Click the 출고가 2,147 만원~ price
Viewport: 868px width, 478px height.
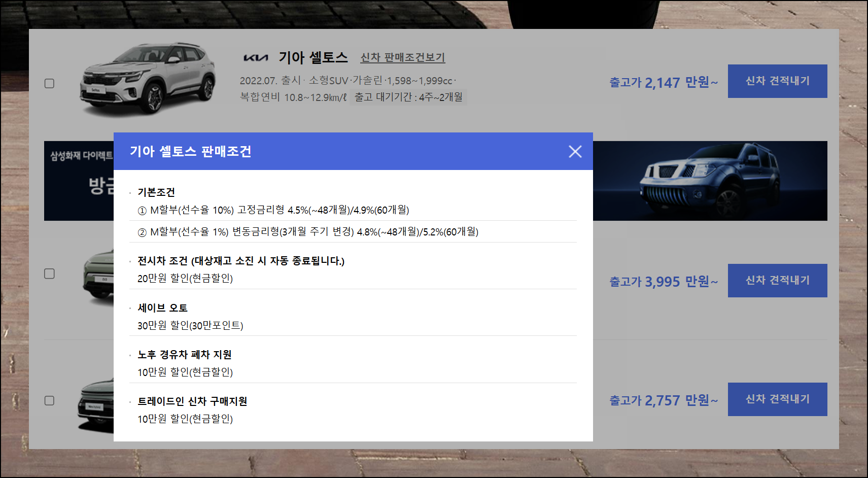[664, 82]
